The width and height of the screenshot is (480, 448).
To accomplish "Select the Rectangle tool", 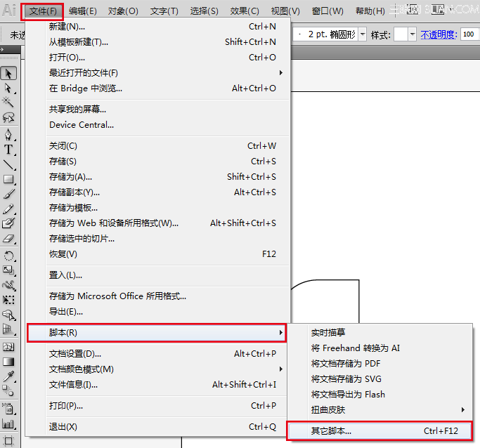I will (8, 179).
